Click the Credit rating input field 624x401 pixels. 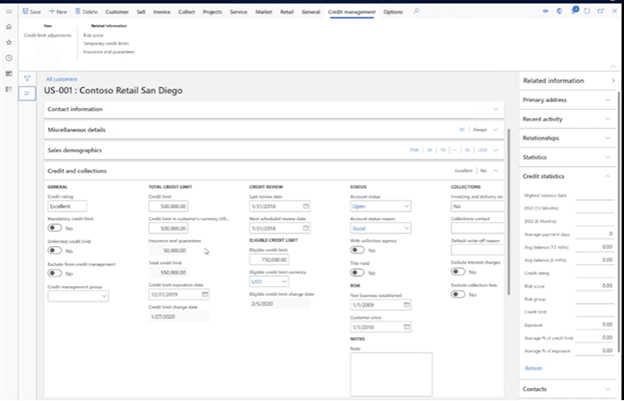(x=67, y=206)
